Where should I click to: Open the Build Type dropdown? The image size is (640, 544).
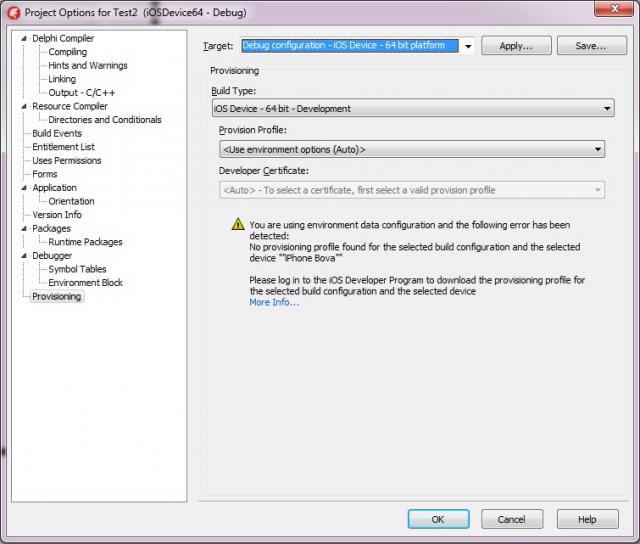coord(413,108)
